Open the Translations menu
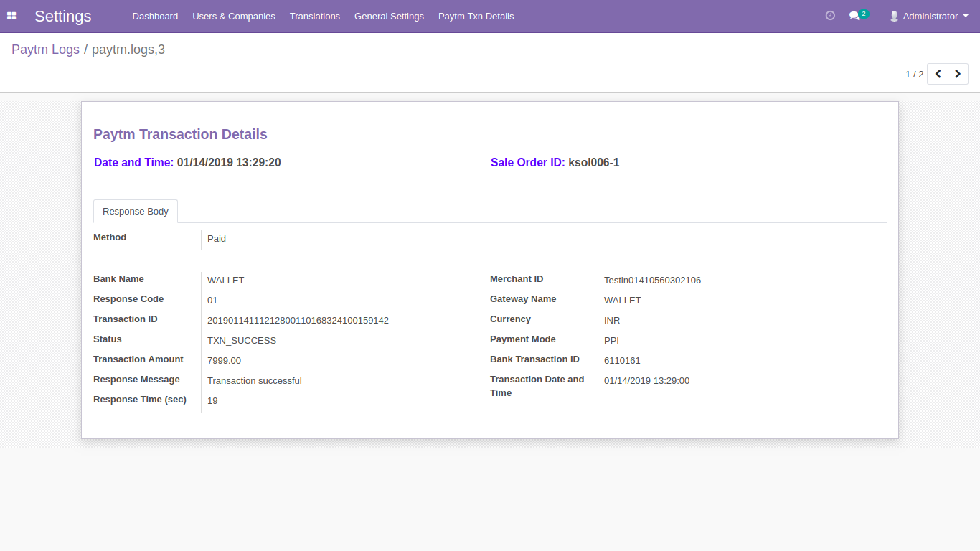Image resolution: width=980 pixels, height=551 pixels. click(x=315, y=16)
